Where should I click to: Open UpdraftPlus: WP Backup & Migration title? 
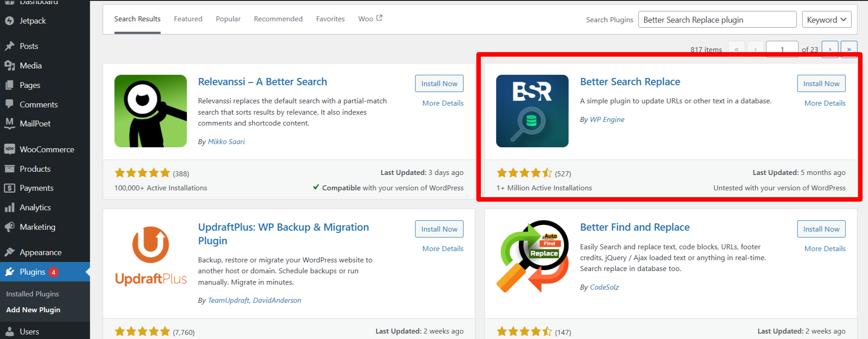click(283, 234)
